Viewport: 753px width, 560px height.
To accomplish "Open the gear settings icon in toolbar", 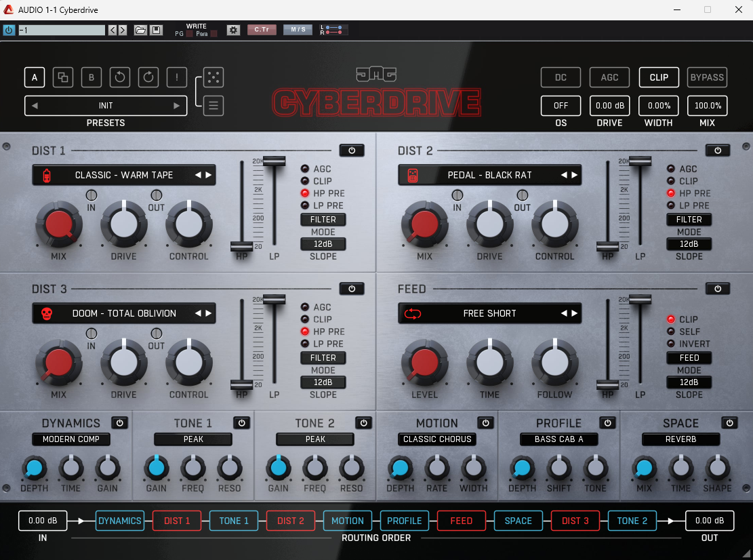I will 233,31.
